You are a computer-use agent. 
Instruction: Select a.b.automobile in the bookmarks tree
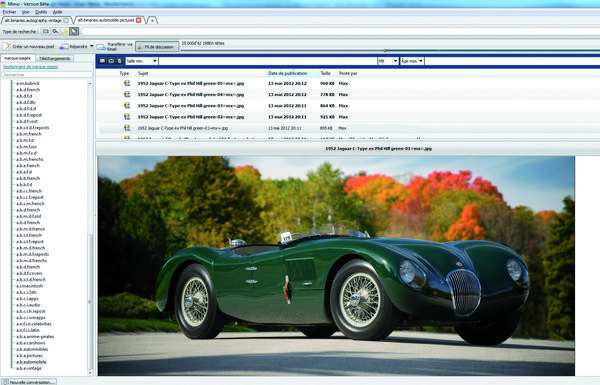coord(31,362)
